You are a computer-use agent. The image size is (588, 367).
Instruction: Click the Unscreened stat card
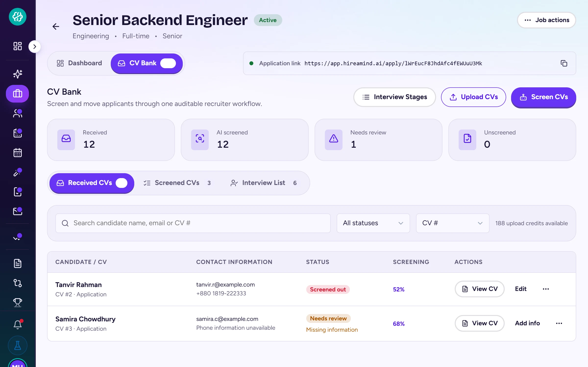512,140
